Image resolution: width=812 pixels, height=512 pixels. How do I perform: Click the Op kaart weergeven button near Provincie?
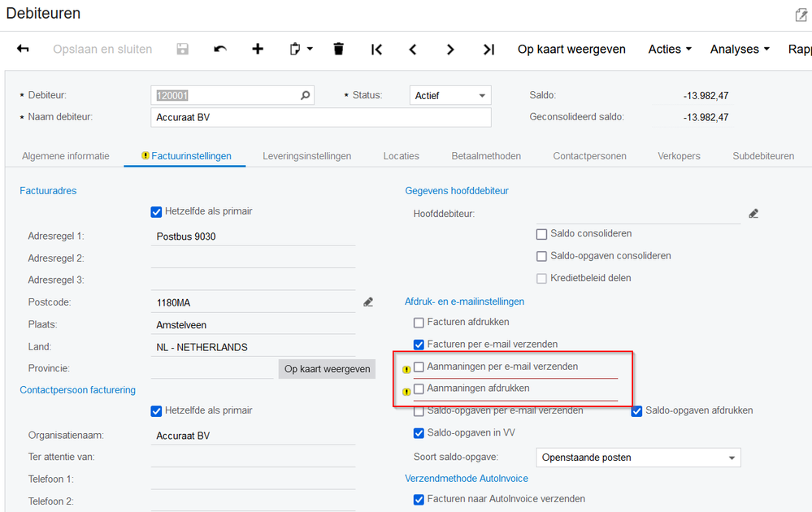[327, 368]
